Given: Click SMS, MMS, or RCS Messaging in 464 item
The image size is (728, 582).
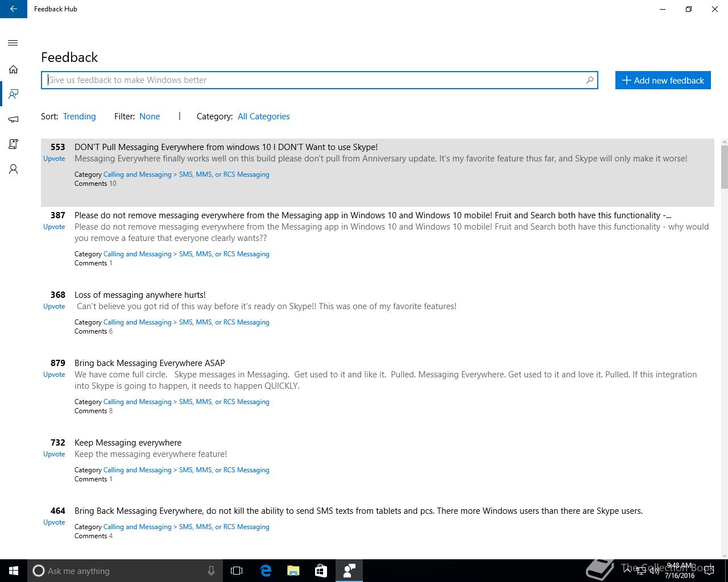Looking at the screenshot, I should pos(224,527).
